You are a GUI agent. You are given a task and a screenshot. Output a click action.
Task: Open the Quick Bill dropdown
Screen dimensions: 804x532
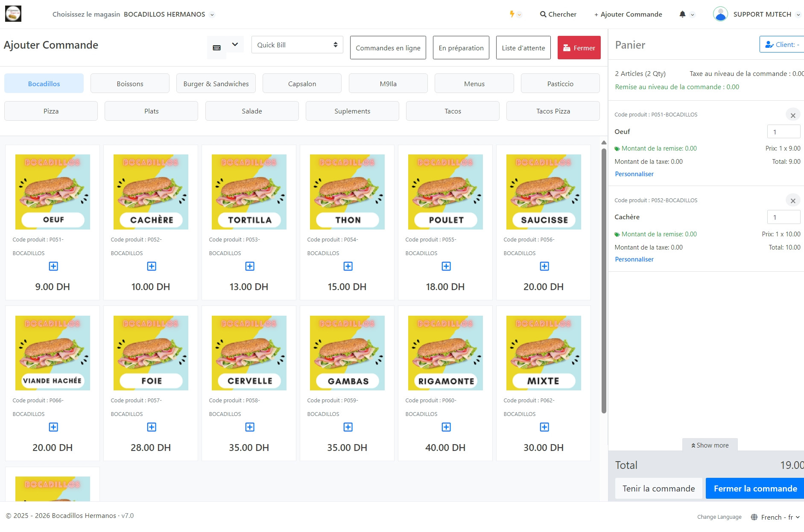(x=297, y=45)
